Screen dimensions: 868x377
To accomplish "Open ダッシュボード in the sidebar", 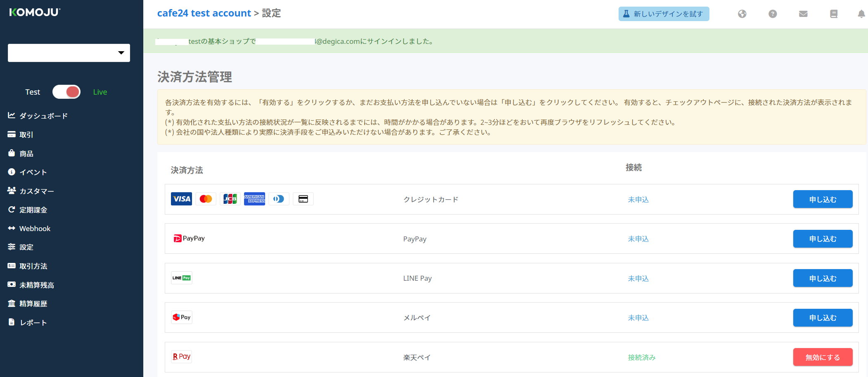I will point(43,116).
